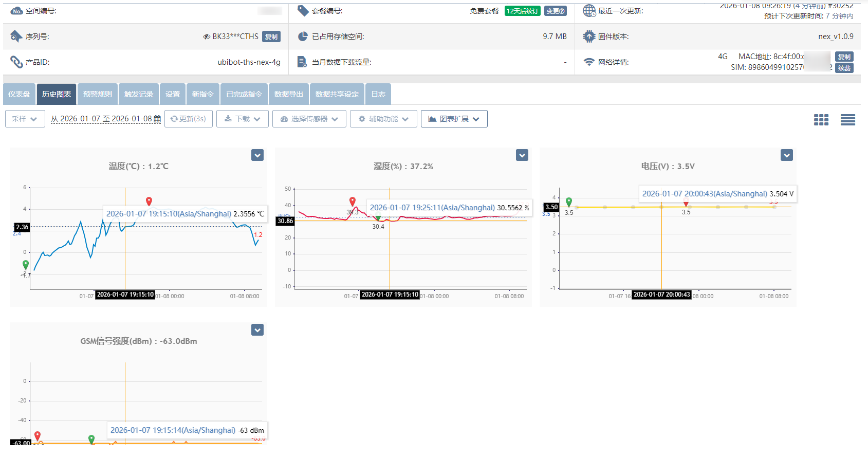Click the eye icon beside serial number
Screen dimensions: 868x458
tap(207, 36)
